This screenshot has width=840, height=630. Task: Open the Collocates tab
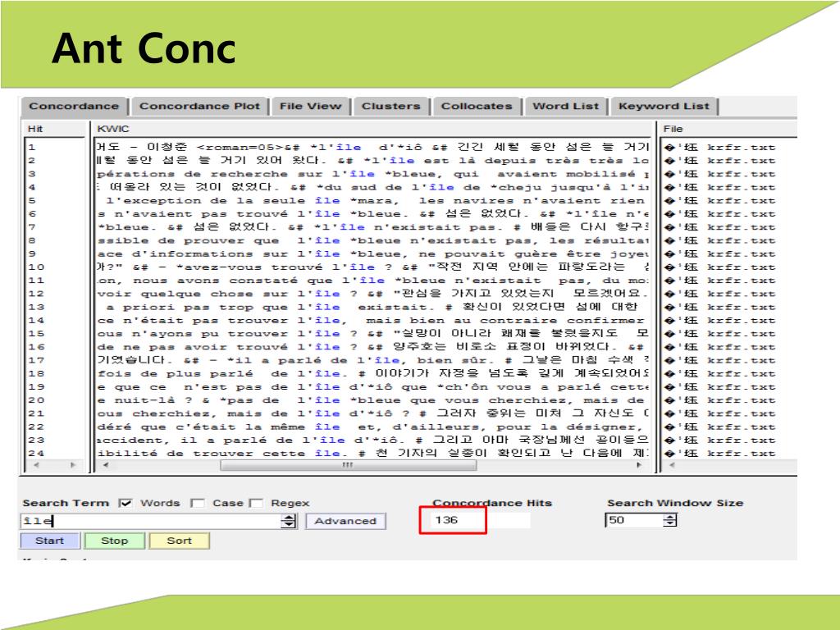(477, 106)
